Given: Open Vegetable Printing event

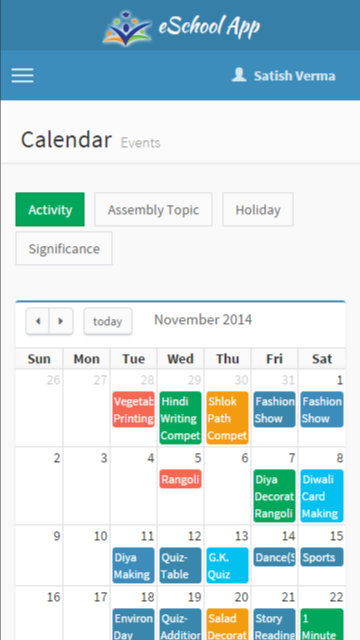Looking at the screenshot, I should [x=133, y=410].
